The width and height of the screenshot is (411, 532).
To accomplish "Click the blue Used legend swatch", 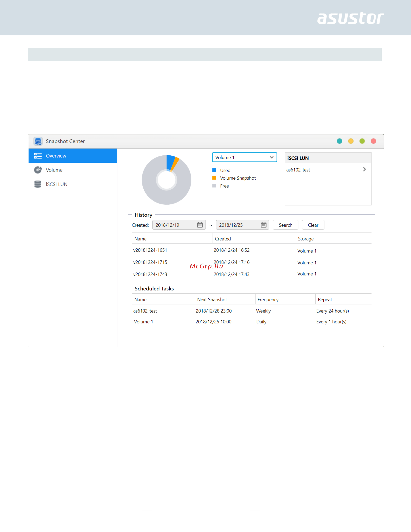I will pyautogui.click(x=214, y=170).
